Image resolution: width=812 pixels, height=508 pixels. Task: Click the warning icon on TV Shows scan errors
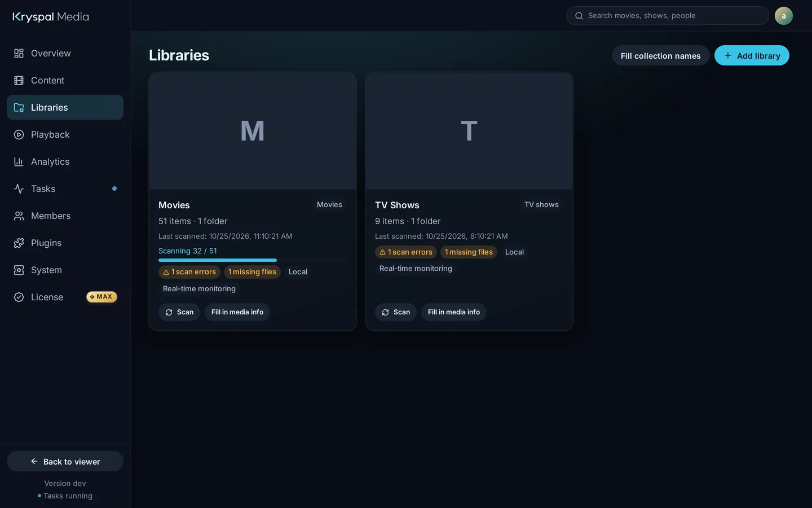pos(382,252)
